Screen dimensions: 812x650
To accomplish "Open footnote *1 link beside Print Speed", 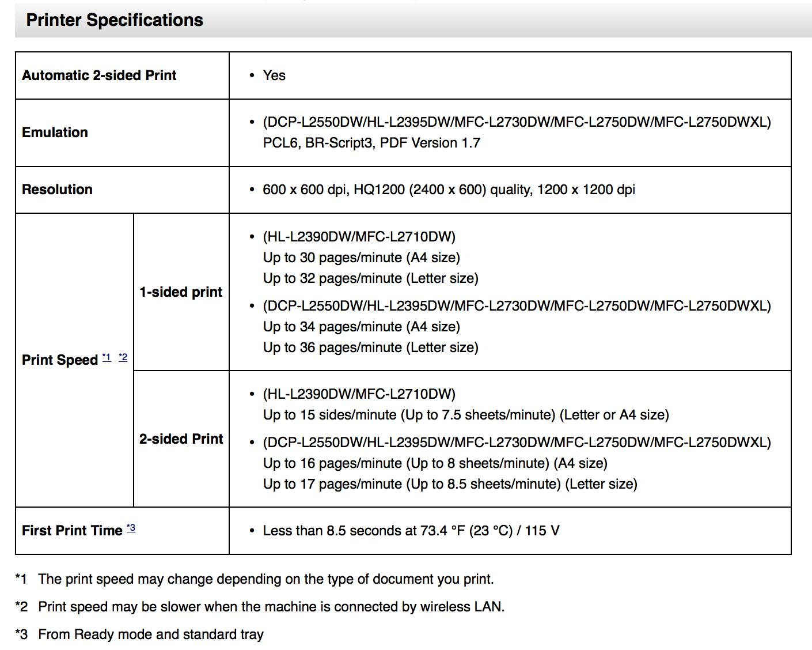I will click(107, 358).
